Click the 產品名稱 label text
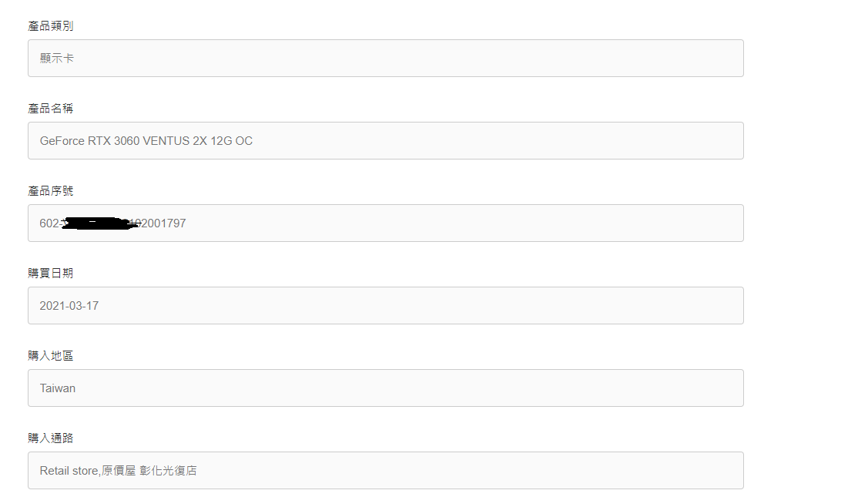Viewport: 868px width, 497px height. (50, 109)
